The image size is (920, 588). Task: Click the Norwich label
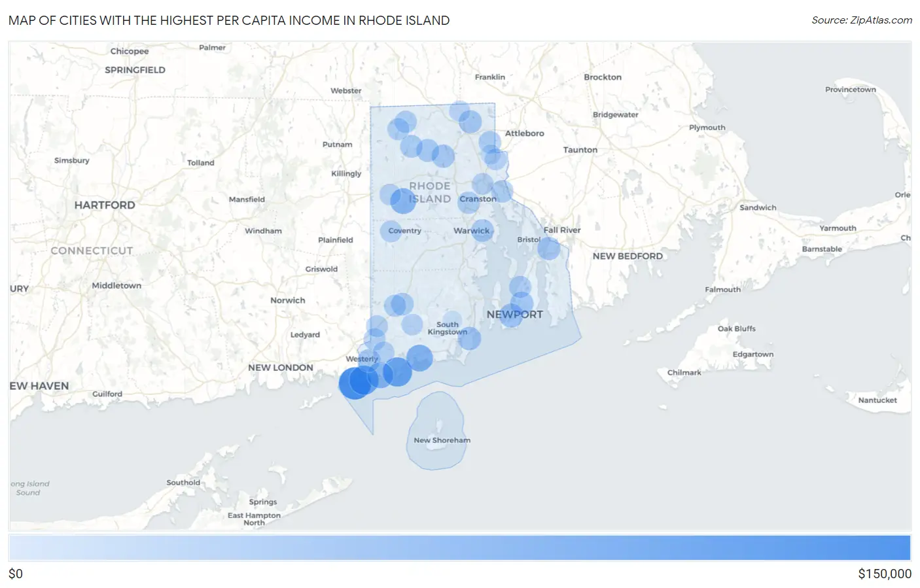(x=287, y=300)
